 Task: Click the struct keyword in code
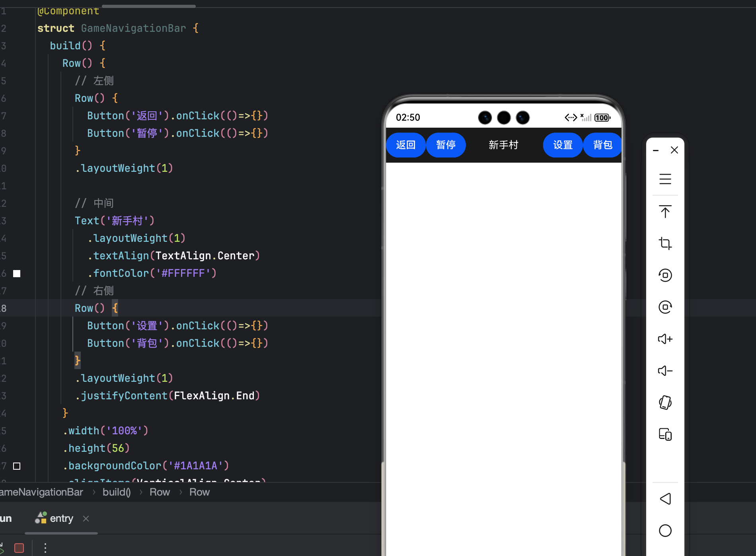(x=56, y=28)
